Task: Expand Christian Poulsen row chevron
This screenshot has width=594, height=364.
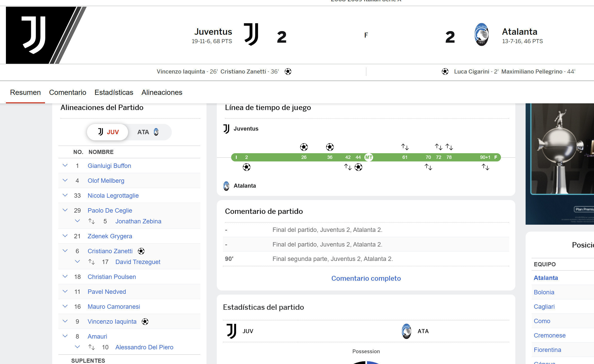Action: [65, 277]
